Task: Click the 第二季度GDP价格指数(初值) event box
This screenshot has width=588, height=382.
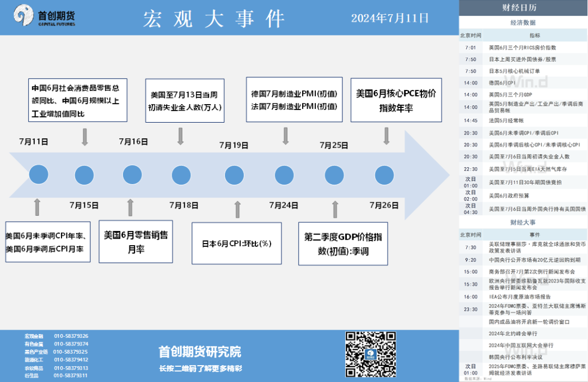Action: pos(343,244)
